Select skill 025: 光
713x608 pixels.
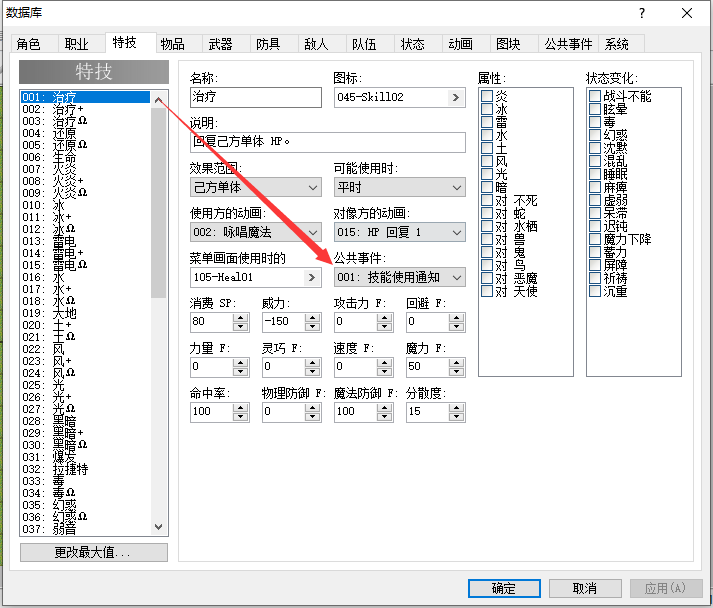pos(85,385)
